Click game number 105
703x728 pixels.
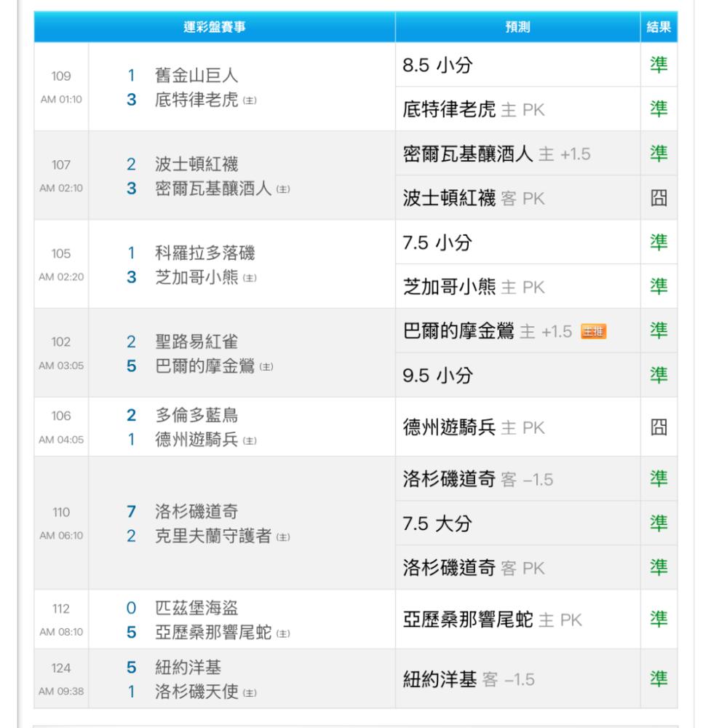coord(61,253)
